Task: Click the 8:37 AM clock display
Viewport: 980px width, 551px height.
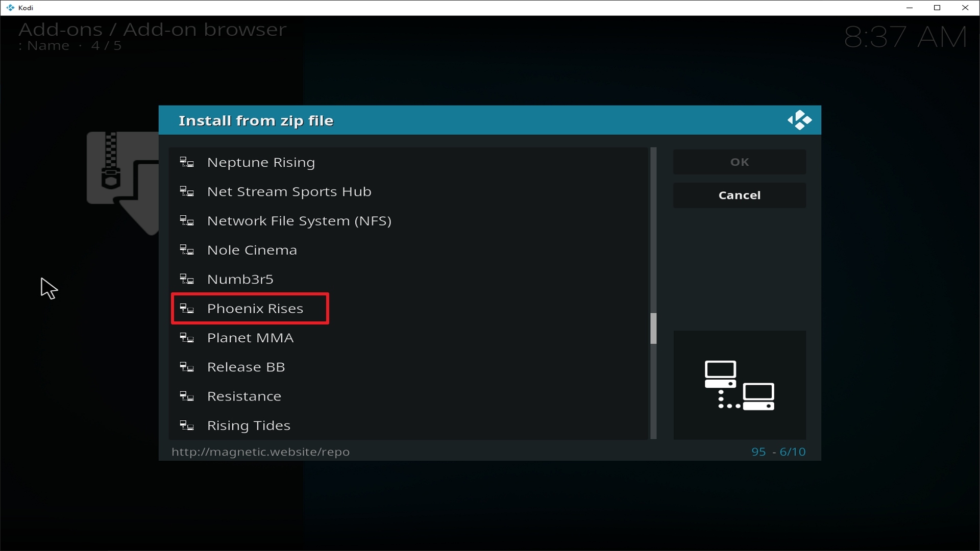Action: tap(905, 37)
